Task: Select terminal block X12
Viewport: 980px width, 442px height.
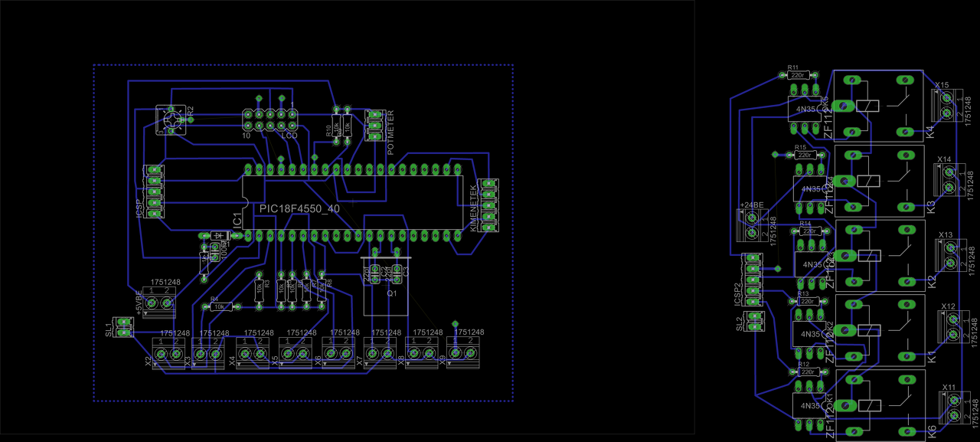Action: click(952, 326)
